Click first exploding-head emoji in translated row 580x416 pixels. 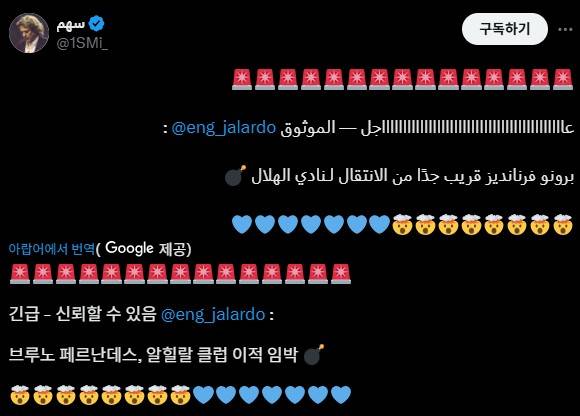click(x=20, y=395)
